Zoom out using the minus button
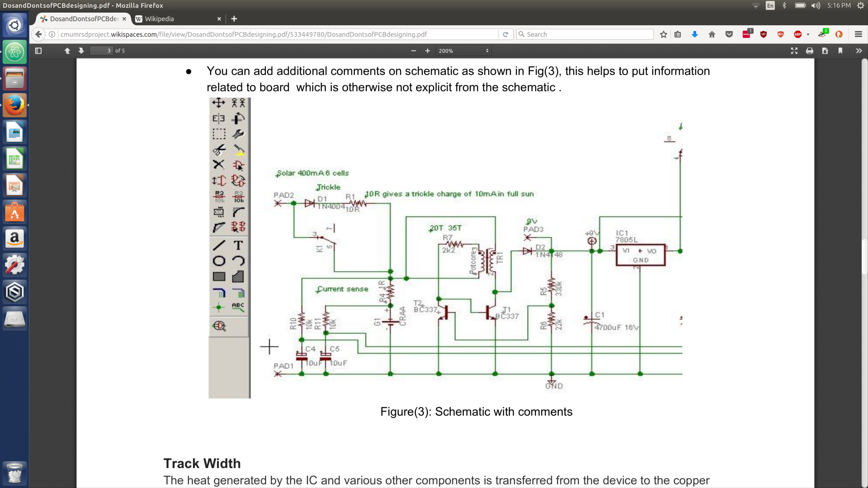Viewport: 868px width, 488px height. tap(413, 51)
